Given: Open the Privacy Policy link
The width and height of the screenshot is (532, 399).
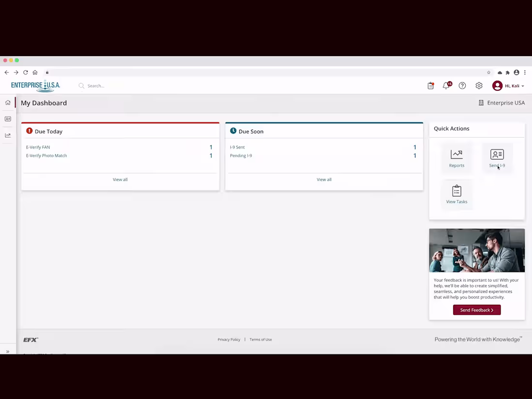Looking at the screenshot, I should 229,340.
